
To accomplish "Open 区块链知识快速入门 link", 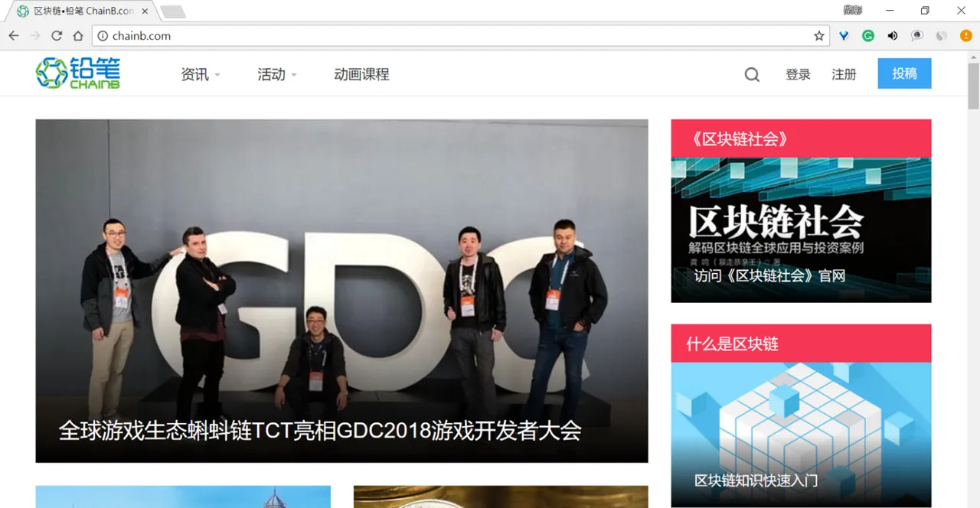I will [x=756, y=480].
